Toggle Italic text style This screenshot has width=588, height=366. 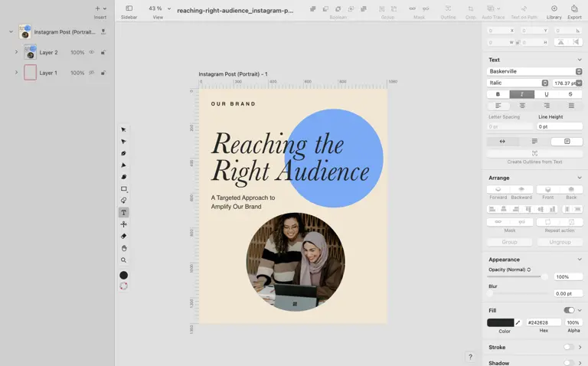[521, 94]
